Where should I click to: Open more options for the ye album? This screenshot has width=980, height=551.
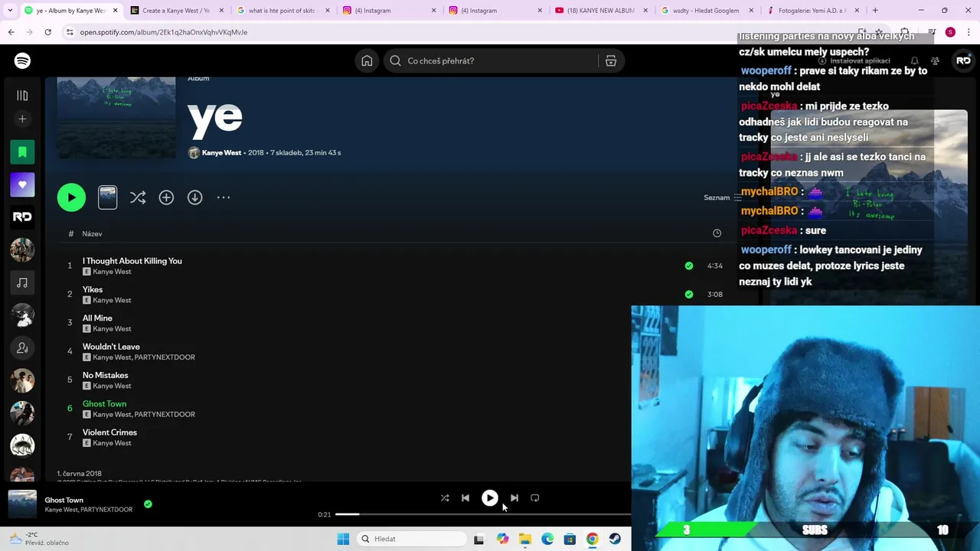coord(224,197)
